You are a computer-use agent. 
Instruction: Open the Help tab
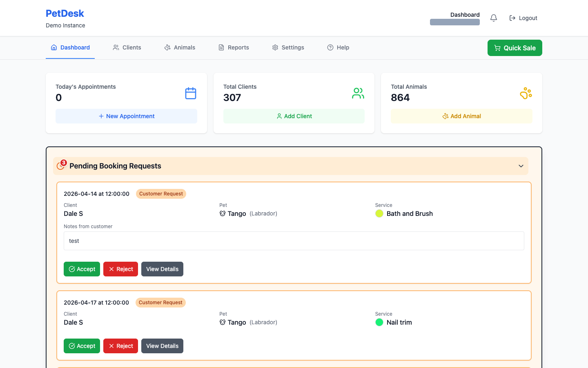pyautogui.click(x=338, y=47)
